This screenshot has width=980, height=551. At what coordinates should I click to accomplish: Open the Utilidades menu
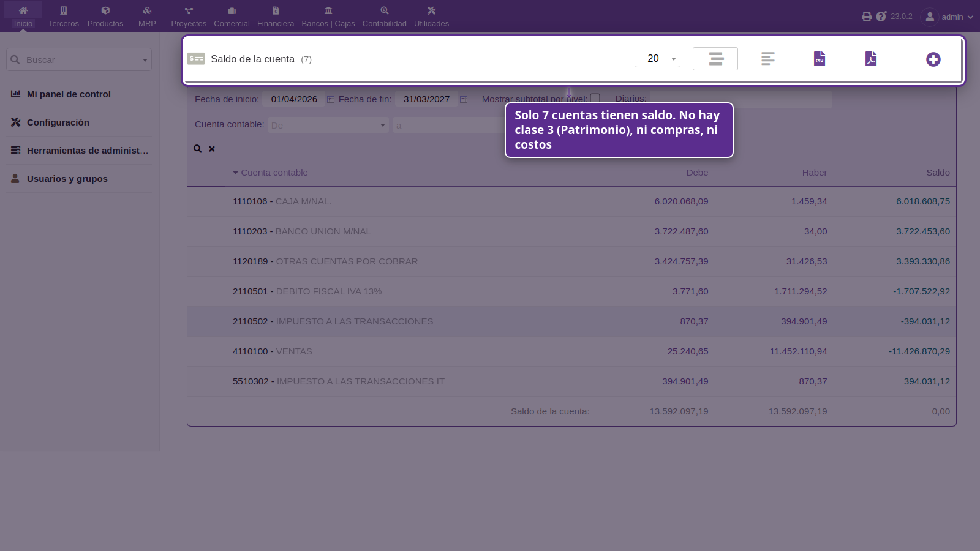pyautogui.click(x=431, y=17)
